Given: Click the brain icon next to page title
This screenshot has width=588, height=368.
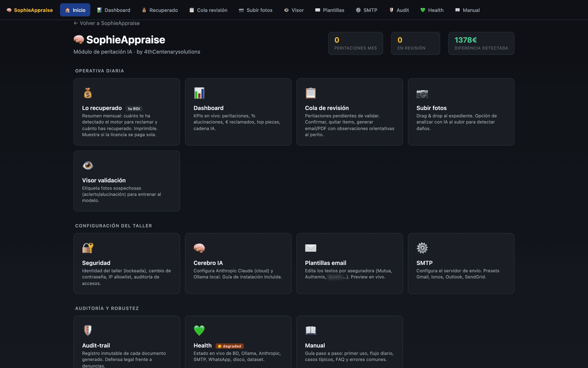Looking at the screenshot, I should (79, 40).
